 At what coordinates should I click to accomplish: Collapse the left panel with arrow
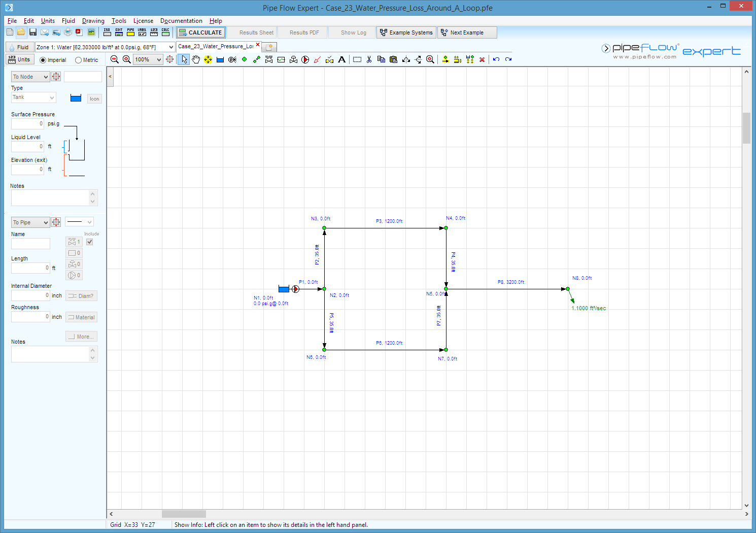pyautogui.click(x=110, y=77)
